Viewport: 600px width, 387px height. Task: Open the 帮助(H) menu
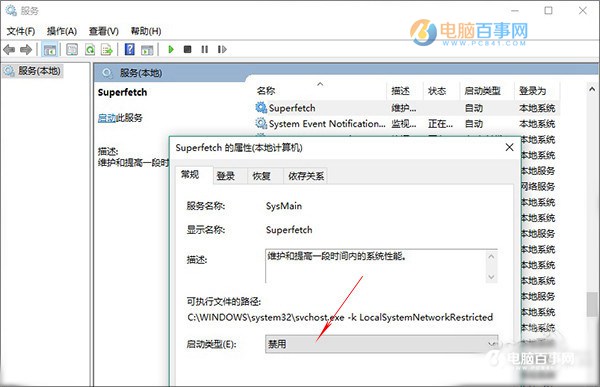point(146,31)
